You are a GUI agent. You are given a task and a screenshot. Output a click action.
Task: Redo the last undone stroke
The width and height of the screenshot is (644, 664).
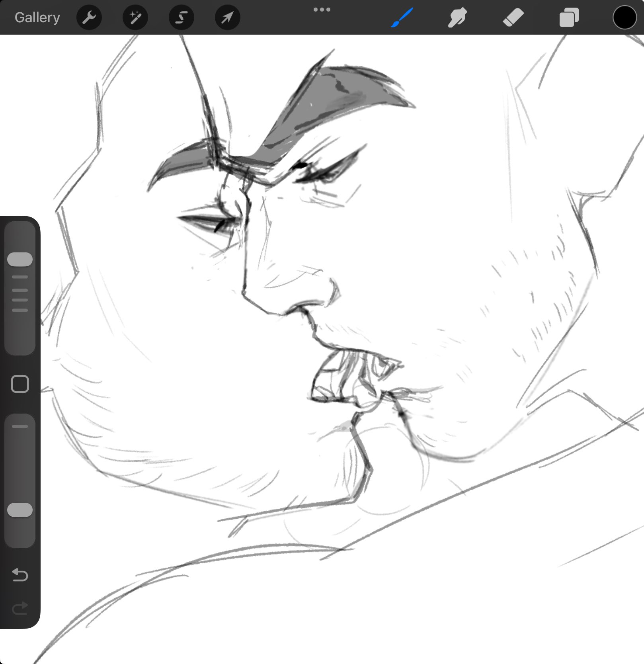[x=20, y=608]
